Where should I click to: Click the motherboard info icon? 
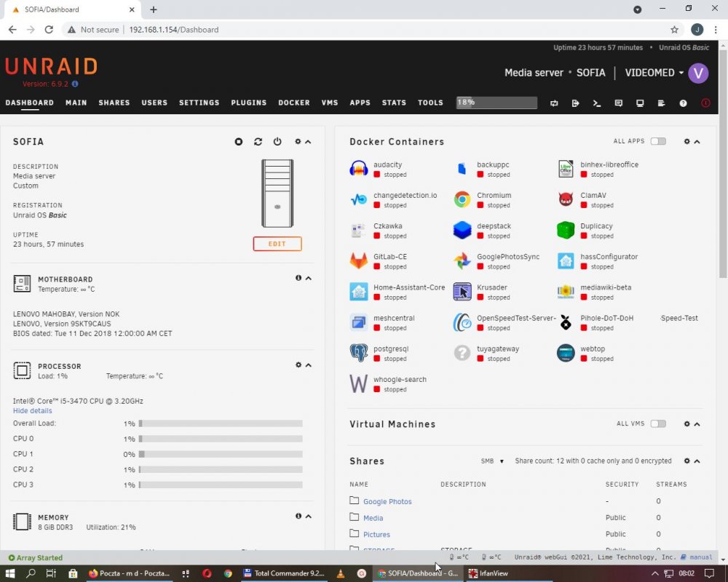(298, 277)
